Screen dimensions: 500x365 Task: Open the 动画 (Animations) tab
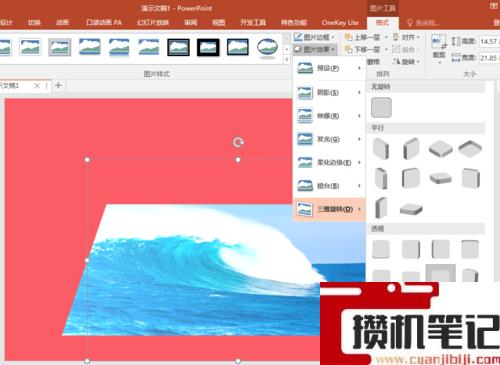(62, 23)
